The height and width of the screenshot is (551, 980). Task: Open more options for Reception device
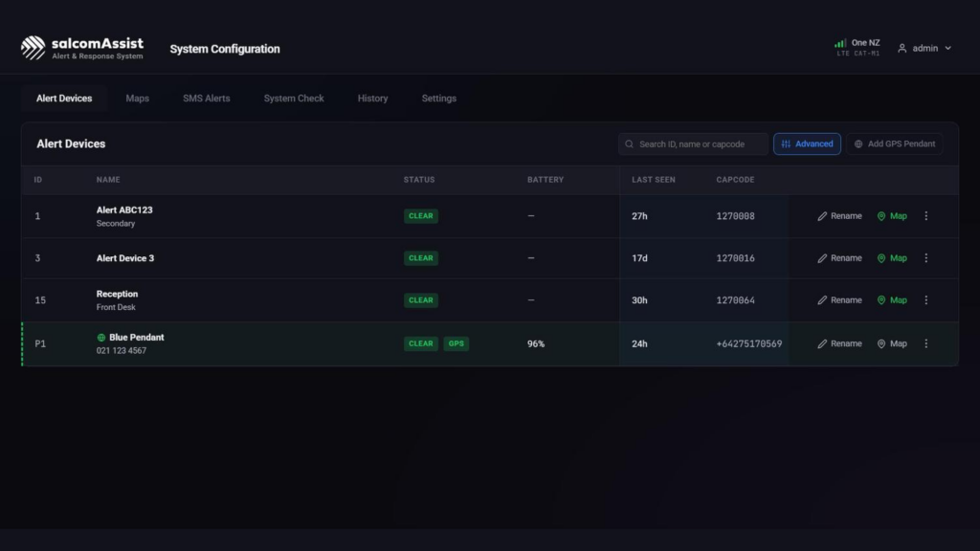point(926,300)
